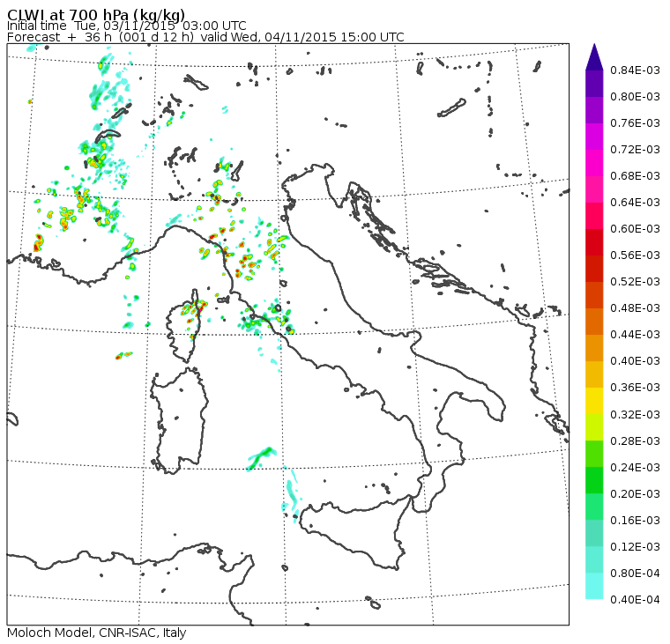Click the 'Moloch Model, CNR-ISAC, Italy' credit
Image resolution: width=670 pixels, height=644 pixels.
point(97,633)
